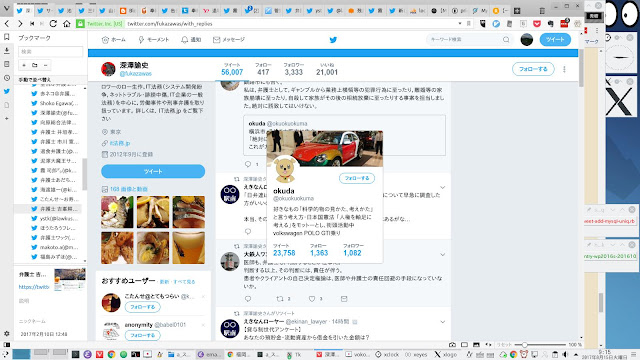This screenshot has width=640, height=360.
Task: Click the xclock entry in the taskbar
Action: coord(387,354)
